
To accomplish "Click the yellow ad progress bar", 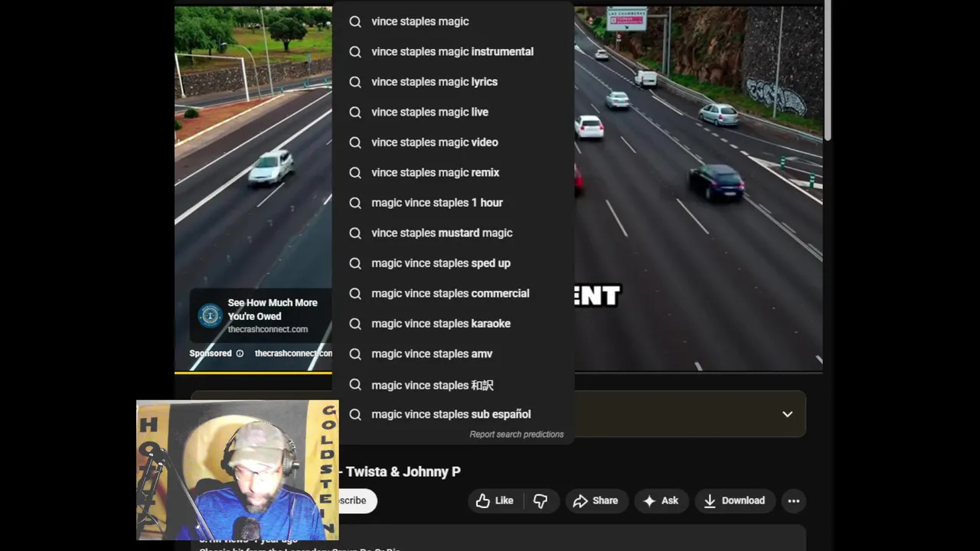I will [x=253, y=373].
